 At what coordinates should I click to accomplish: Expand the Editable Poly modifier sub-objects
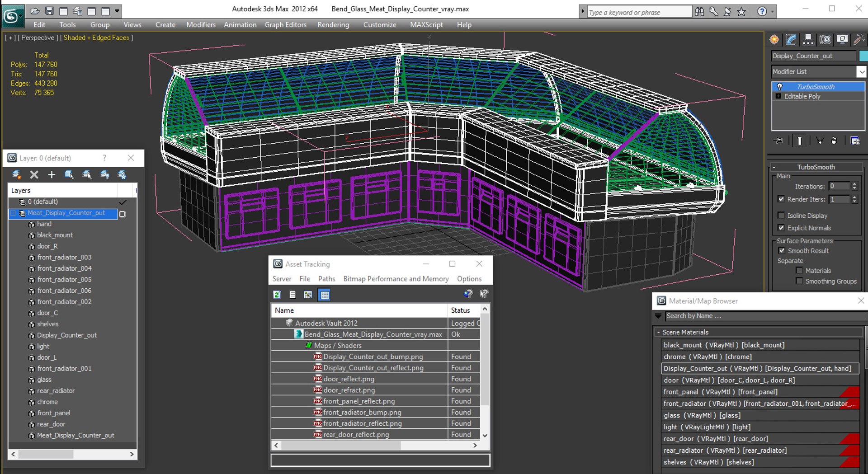coord(778,96)
